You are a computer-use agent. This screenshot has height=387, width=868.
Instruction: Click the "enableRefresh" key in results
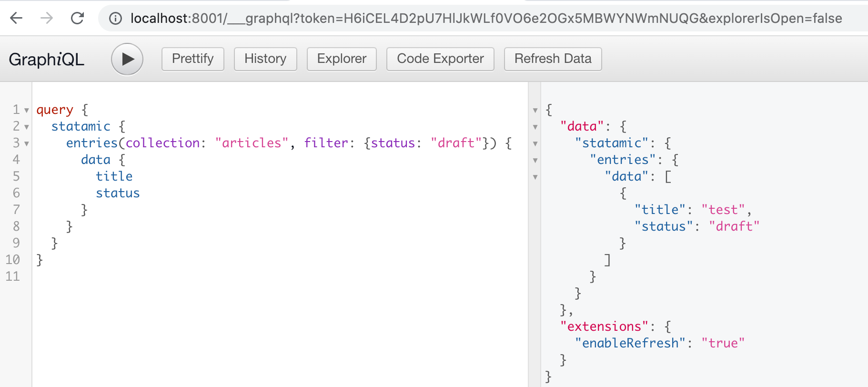[x=631, y=343]
